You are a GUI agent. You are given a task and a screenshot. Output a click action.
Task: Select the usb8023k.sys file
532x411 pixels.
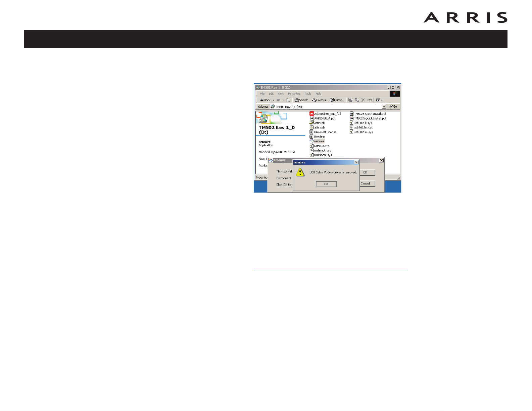[362, 123]
